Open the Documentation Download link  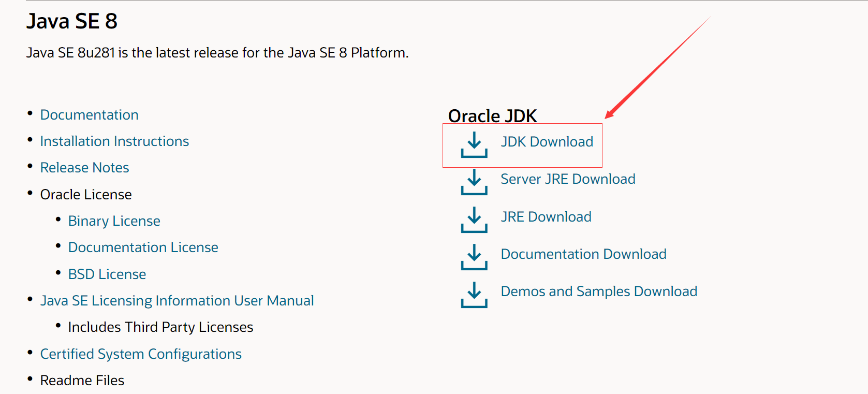[583, 254]
